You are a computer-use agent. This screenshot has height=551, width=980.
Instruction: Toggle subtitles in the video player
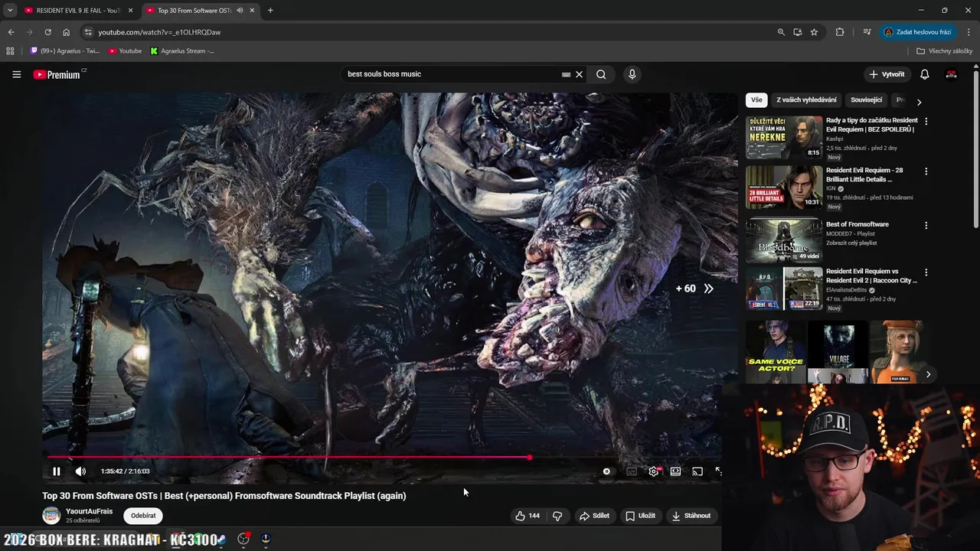631,471
